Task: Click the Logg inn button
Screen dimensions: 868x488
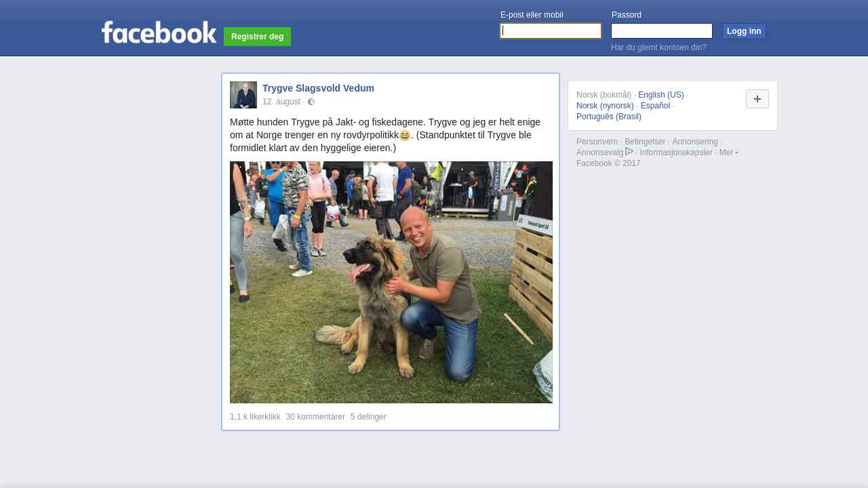Action: (744, 31)
